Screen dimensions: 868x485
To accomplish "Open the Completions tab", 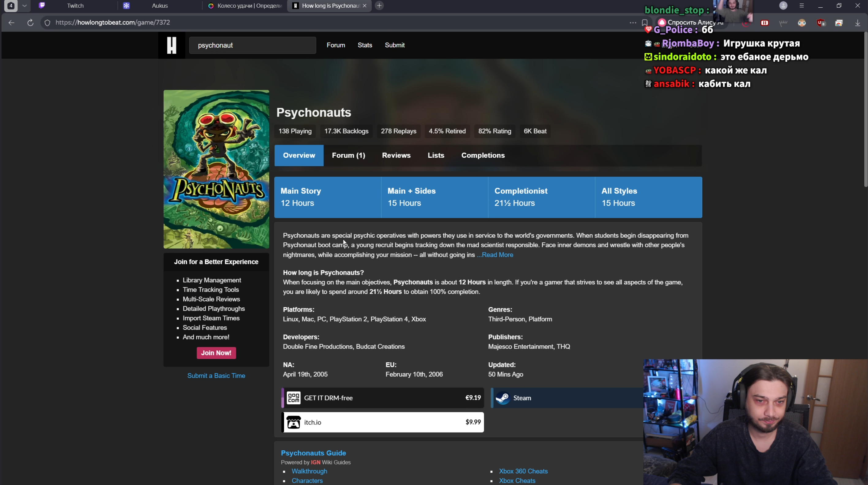I will coord(483,156).
